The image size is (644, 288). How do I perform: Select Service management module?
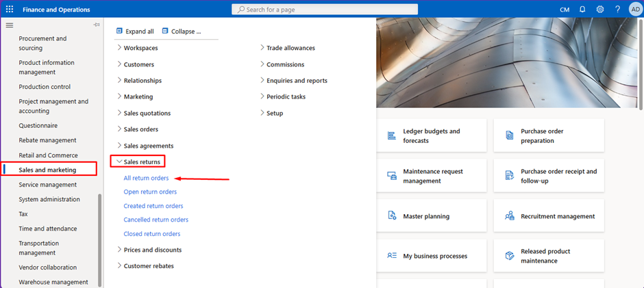48,185
